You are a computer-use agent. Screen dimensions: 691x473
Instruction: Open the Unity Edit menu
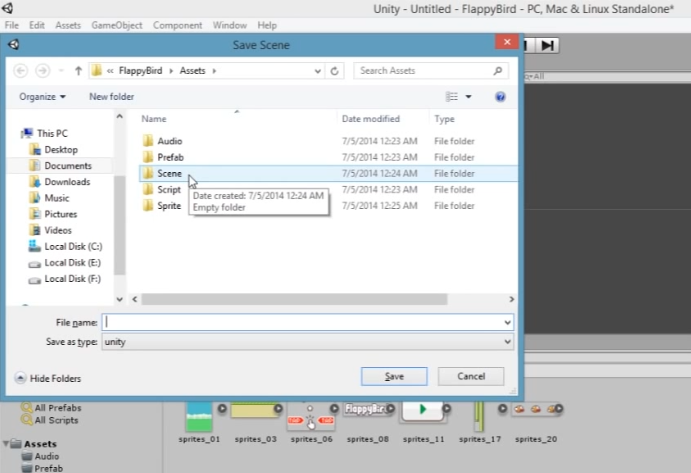click(x=37, y=25)
